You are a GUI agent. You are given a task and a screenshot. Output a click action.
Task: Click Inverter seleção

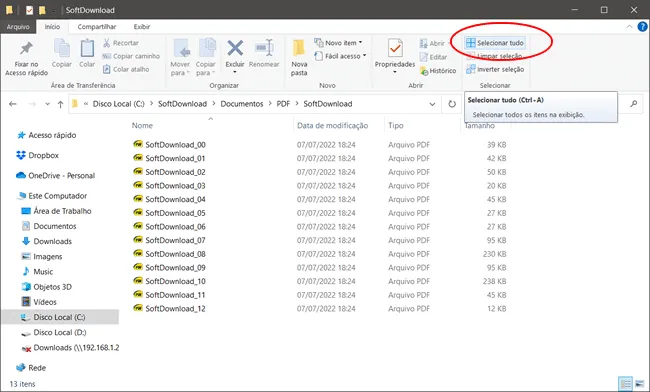495,69
